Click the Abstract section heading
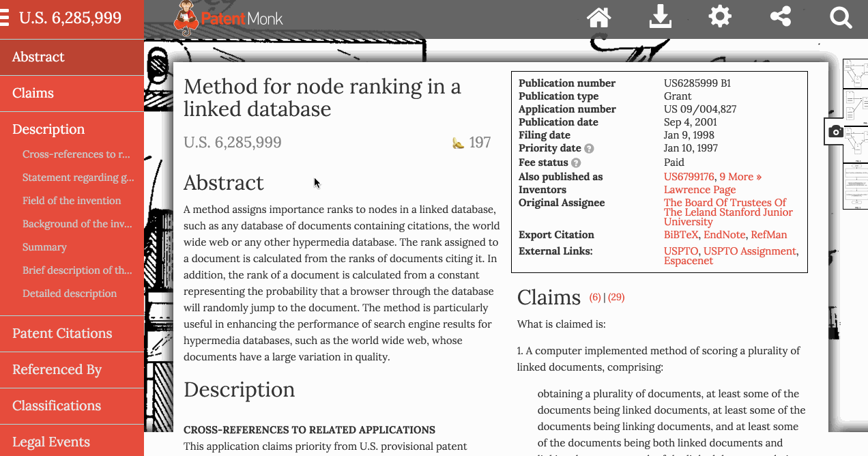 click(224, 183)
